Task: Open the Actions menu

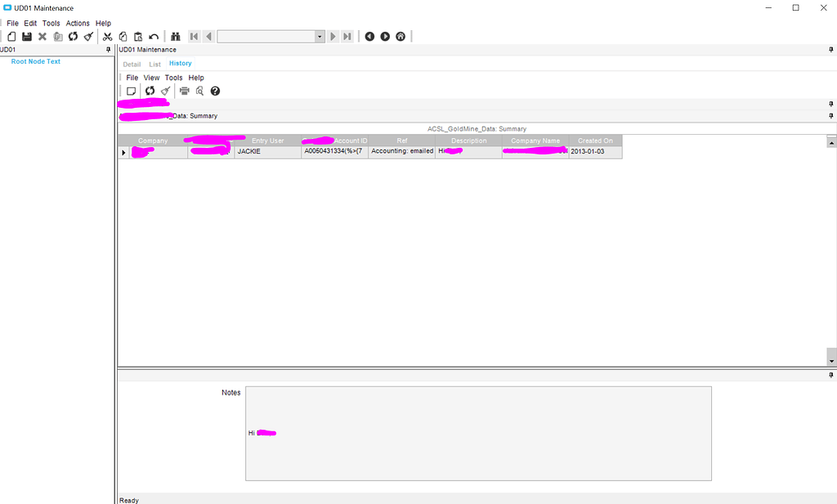Action: click(x=77, y=23)
